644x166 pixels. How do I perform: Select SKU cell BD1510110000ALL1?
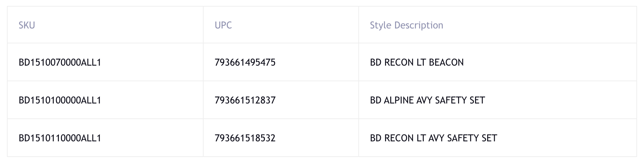click(60, 138)
